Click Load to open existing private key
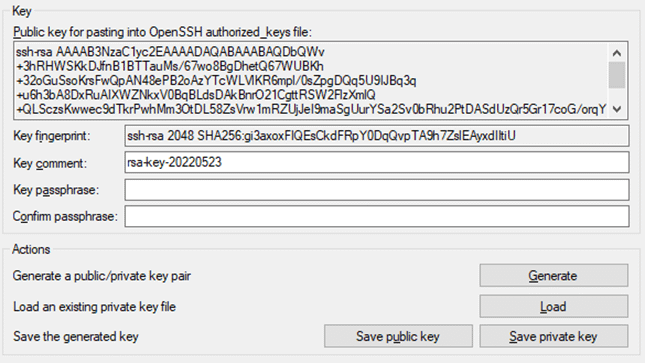 pos(554,306)
